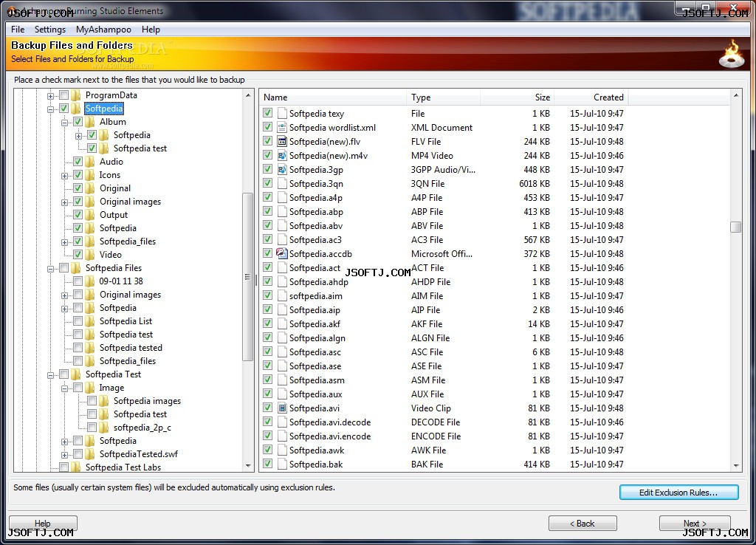756x545 pixels.
Task: Click the softpedia_2p_c folder icon
Action: click(104, 428)
